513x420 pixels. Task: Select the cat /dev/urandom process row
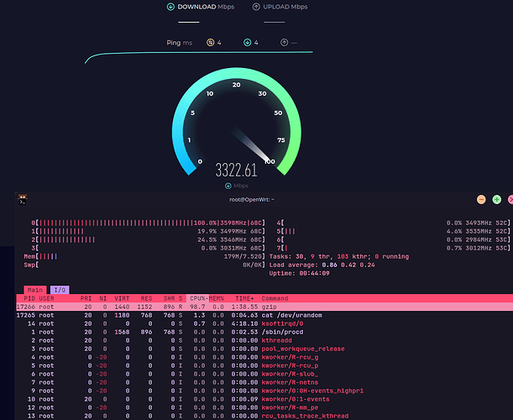(x=264, y=315)
